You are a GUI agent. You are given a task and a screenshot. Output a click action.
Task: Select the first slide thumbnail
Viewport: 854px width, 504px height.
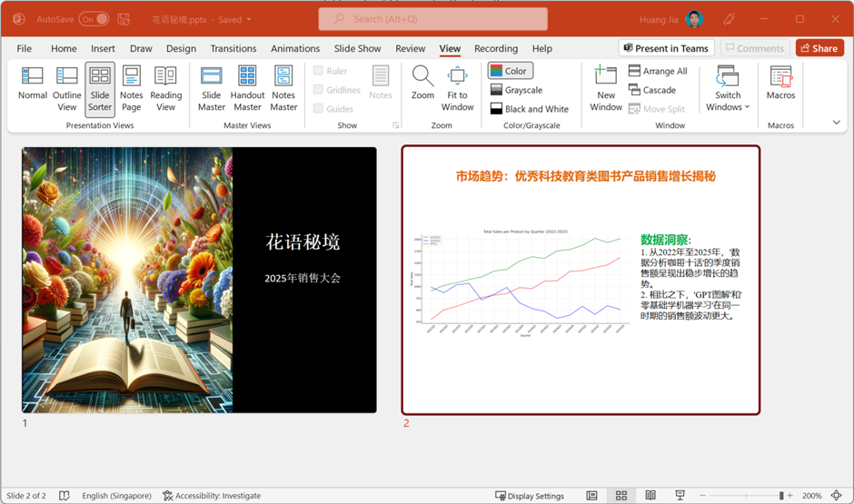pyautogui.click(x=199, y=280)
